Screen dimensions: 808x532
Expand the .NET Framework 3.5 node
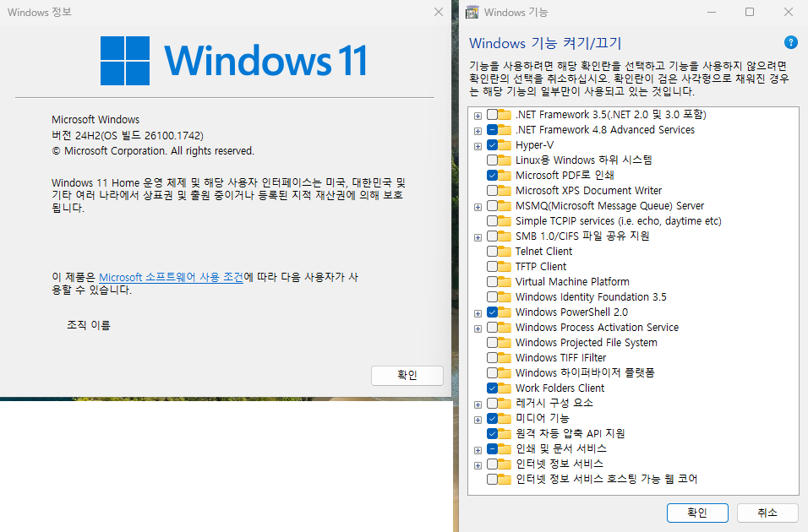[478, 116]
